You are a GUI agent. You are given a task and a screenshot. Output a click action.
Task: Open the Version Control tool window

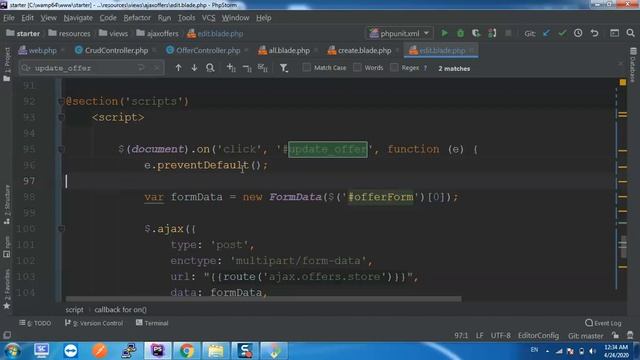tap(94, 323)
